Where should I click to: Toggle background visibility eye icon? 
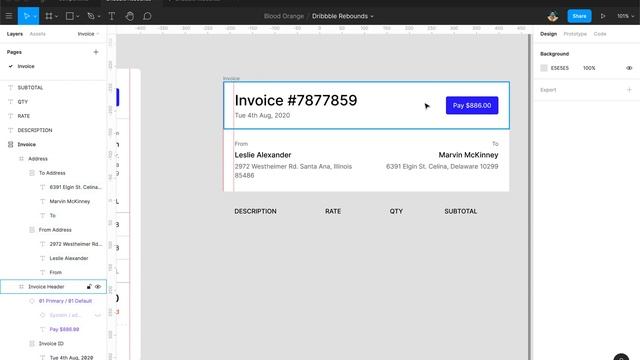[x=629, y=68]
